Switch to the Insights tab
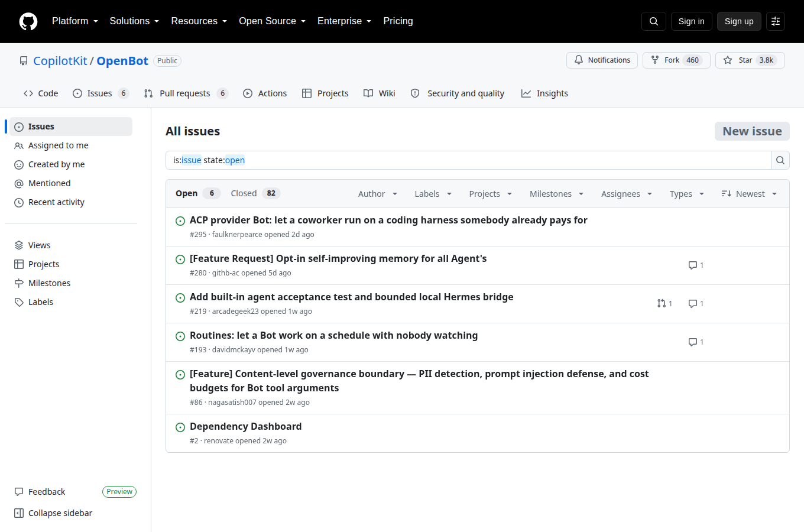804x532 pixels. click(544, 93)
